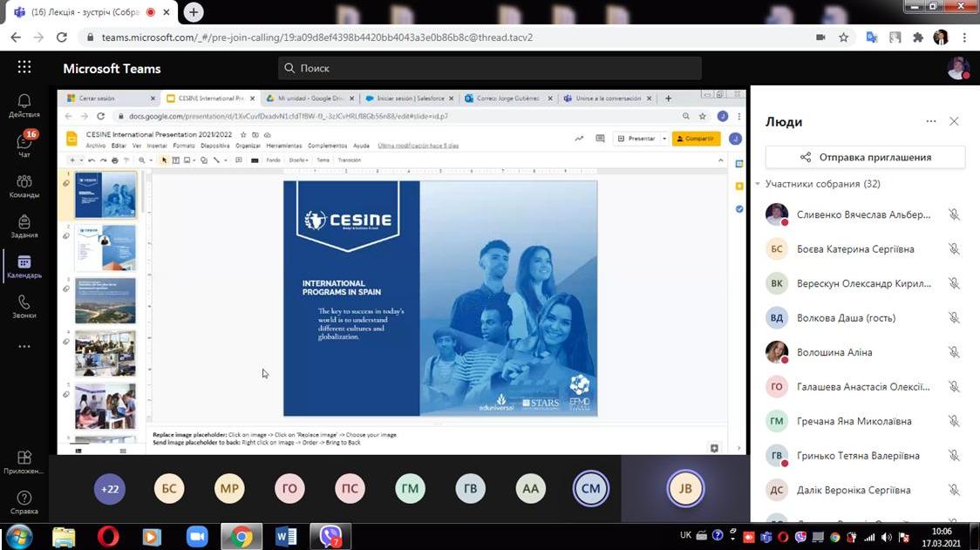980x550 pixels.
Task: Click the Поиск search box in Teams
Action: click(489, 68)
